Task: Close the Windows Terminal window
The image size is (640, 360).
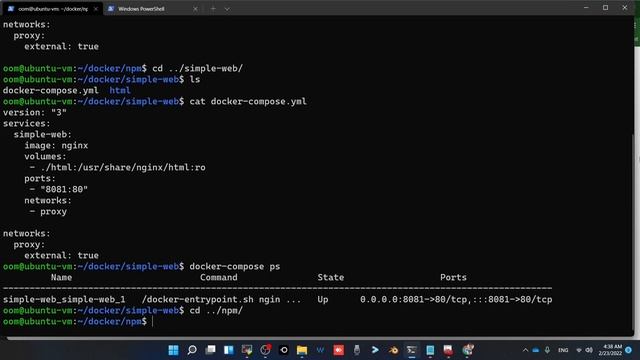Action: 624,7
